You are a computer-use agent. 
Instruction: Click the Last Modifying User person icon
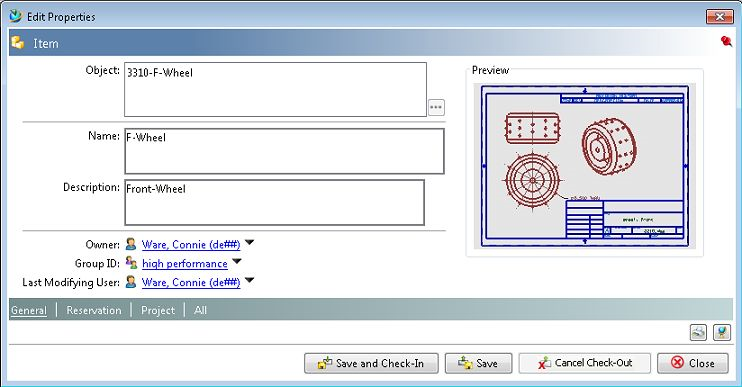131,282
